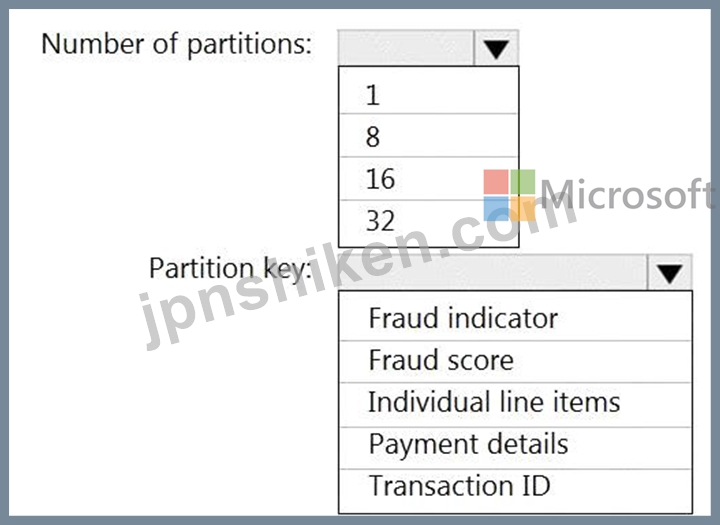Screen dimensions: 720x525
Task: Click the Microsoft wordmark text
Action: (627, 195)
